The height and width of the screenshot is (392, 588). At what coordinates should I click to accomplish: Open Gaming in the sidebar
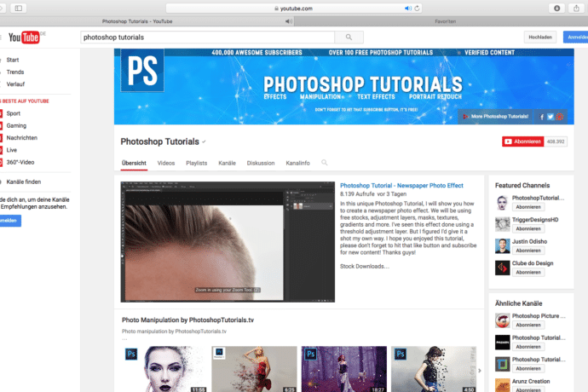pyautogui.click(x=16, y=125)
